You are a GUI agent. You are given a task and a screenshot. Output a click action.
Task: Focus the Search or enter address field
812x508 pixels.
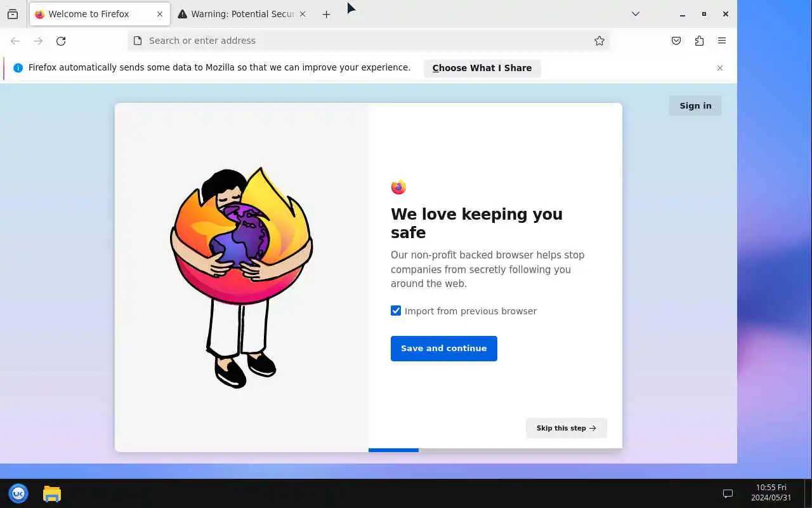tap(368, 41)
